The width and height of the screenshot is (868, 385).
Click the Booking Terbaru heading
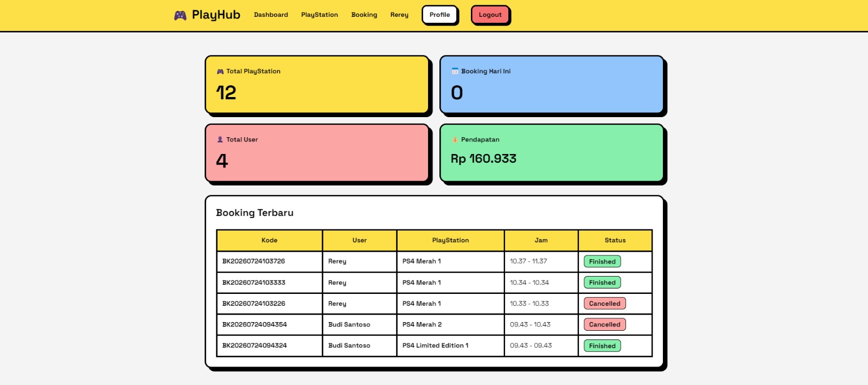coord(254,213)
